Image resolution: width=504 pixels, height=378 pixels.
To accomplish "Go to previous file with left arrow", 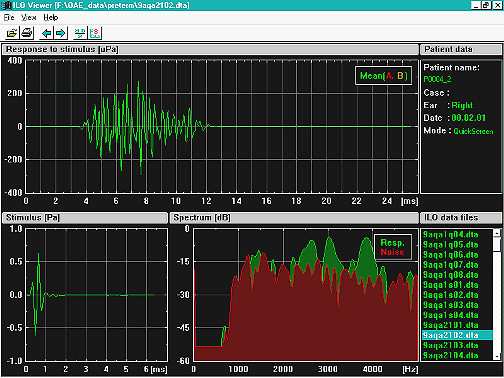I will point(47,33).
